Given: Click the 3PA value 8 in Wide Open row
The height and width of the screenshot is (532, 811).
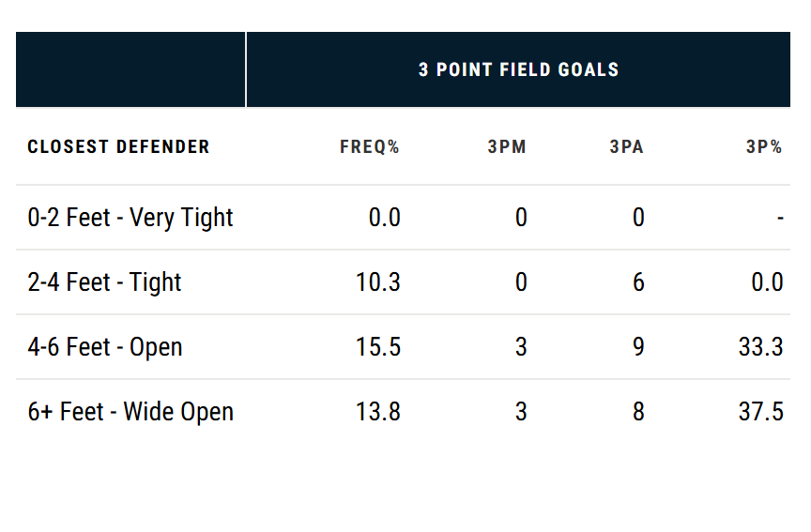Looking at the screenshot, I should (638, 412).
